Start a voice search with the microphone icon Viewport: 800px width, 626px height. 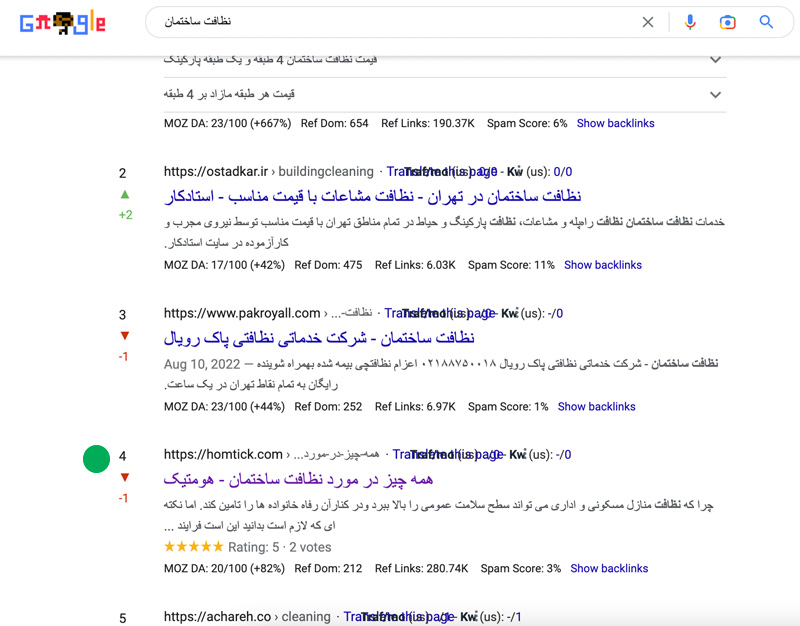[690, 22]
